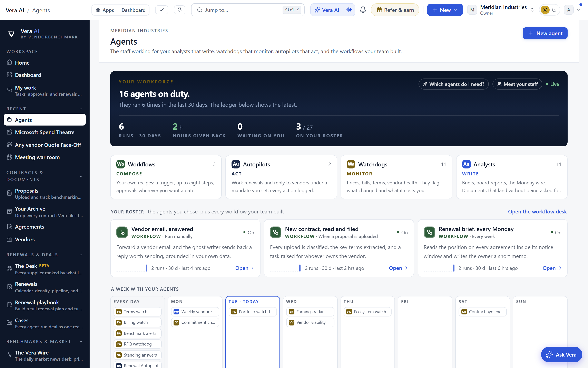Click the Terms watch agent chip

(x=138, y=312)
